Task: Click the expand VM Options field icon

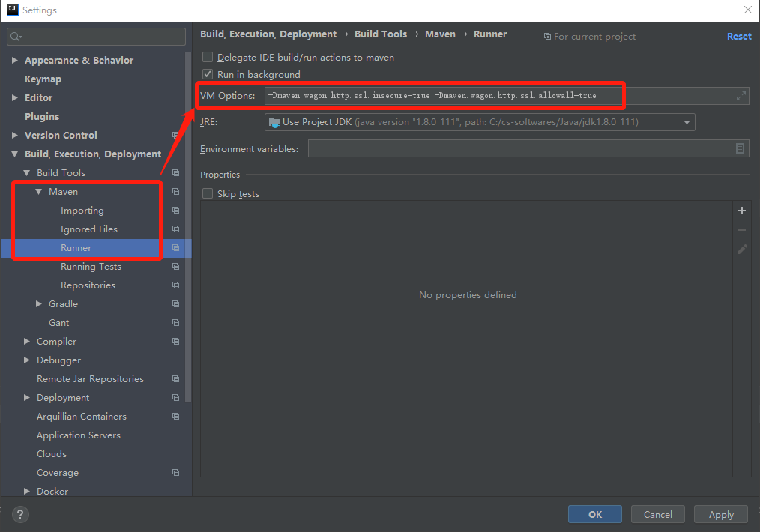Action: [x=741, y=96]
